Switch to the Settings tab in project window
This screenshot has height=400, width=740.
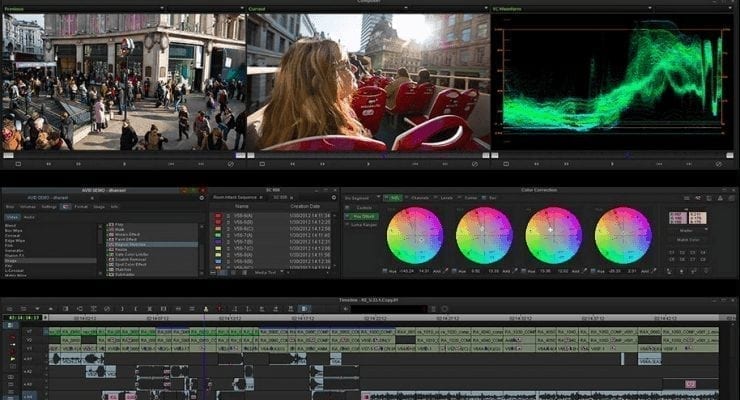click(x=48, y=206)
